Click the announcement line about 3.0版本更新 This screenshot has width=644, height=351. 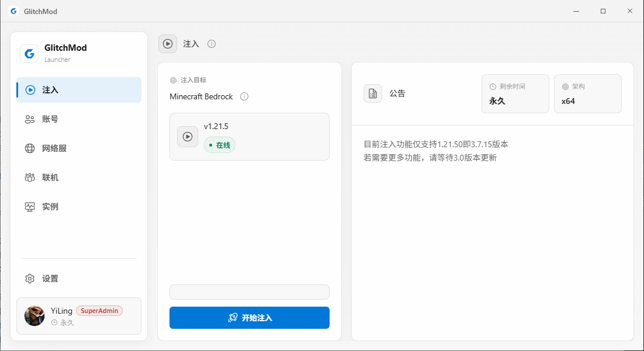click(x=430, y=158)
